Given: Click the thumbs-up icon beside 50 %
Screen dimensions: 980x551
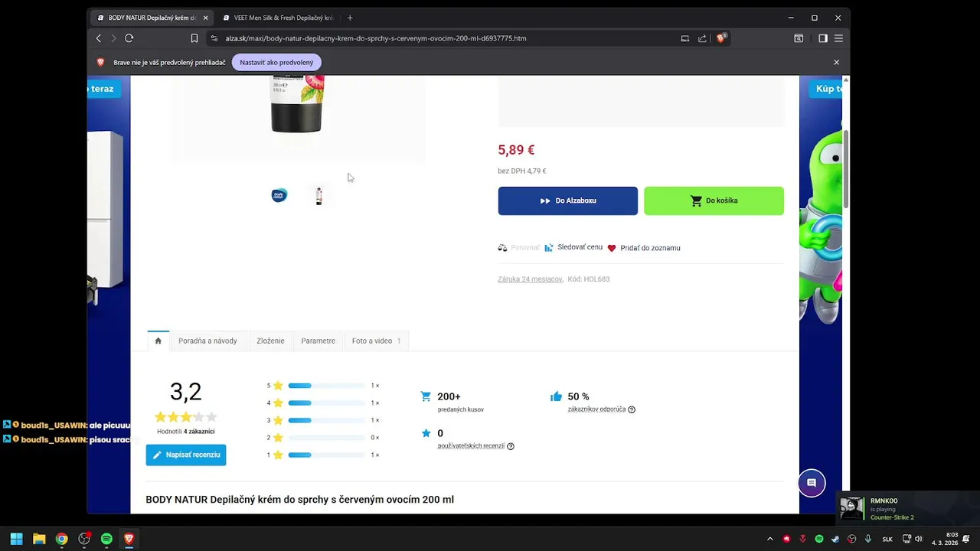Looking at the screenshot, I should tap(557, 396).
